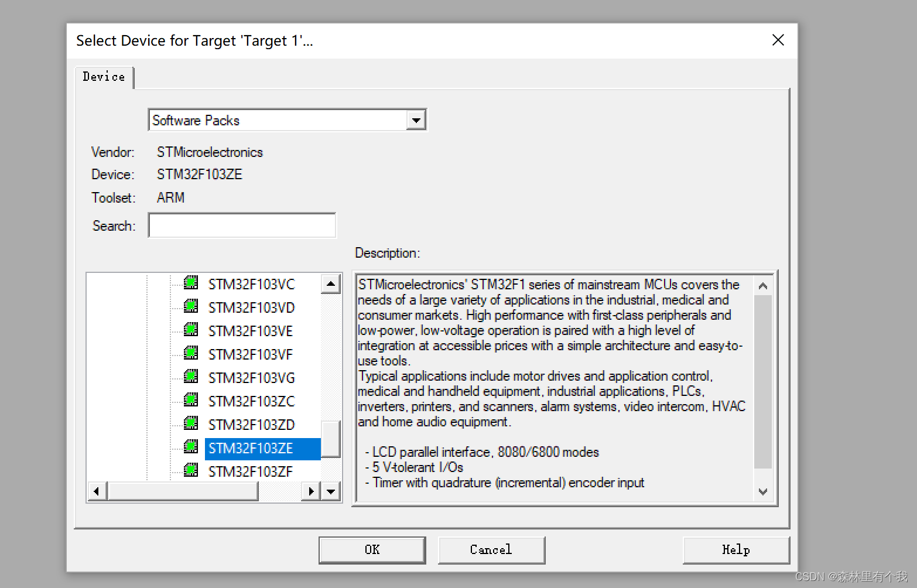The width and height of the screenshot is (917, 588).
Task: Click the STMicroelectronics vendor text
Action: pyautogui.click(x=210, y=152)
